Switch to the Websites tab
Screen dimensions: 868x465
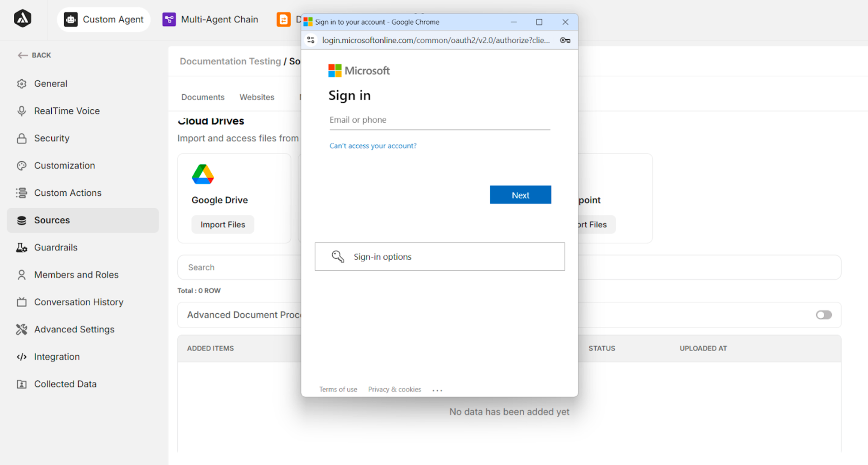tap(257, 97)
